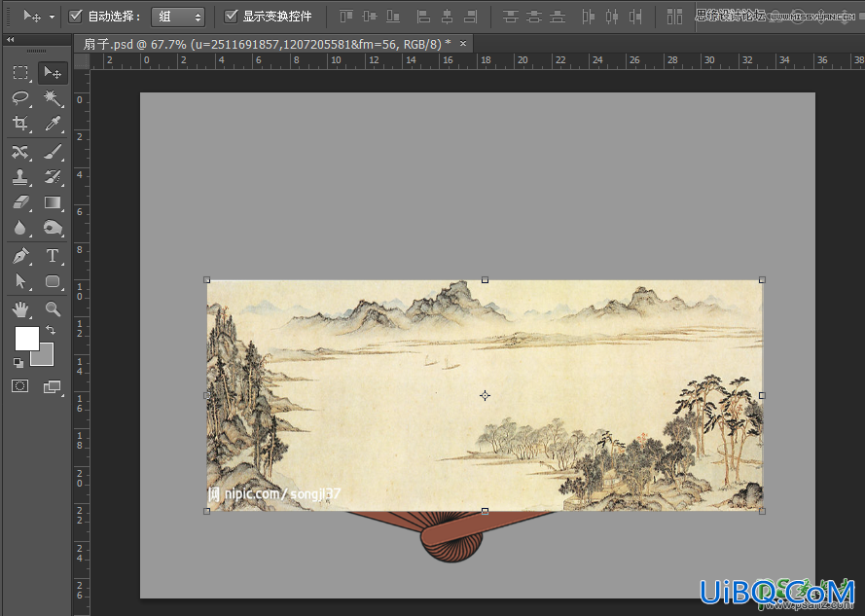The height and width of the screenshot is (616, 865).
Task: Click the Auto-Align Layers icon
Action: (x=674, y=17)
